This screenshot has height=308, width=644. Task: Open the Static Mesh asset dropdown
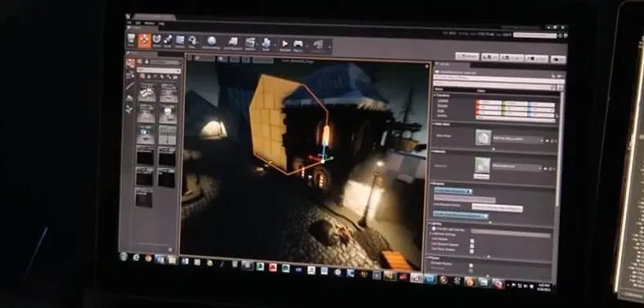click(x=518, y=140)
